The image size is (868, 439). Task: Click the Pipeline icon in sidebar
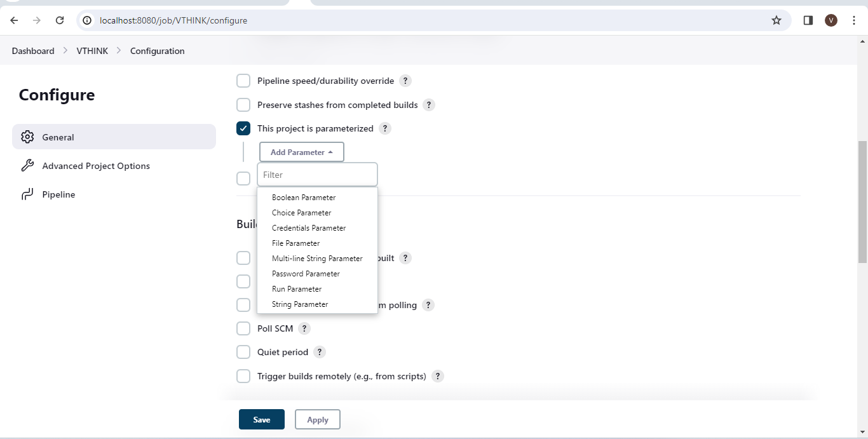click(27, 194)
